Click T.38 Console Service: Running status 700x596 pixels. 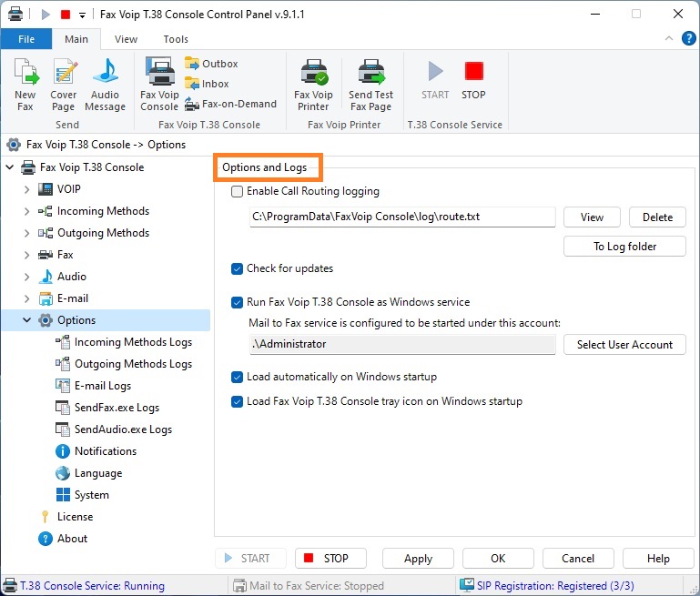click(x=84, y=586)
